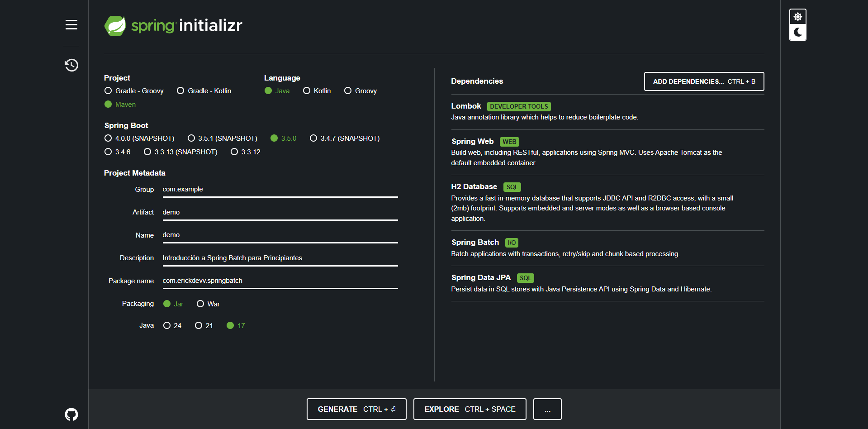Screen dimensions: 868x429
Task: Select Gradle - Kotlin project type
Action: tap(204, 91)
